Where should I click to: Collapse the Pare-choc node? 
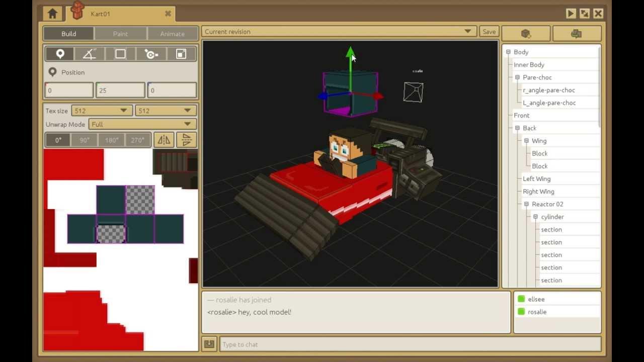tap(517, 77)
